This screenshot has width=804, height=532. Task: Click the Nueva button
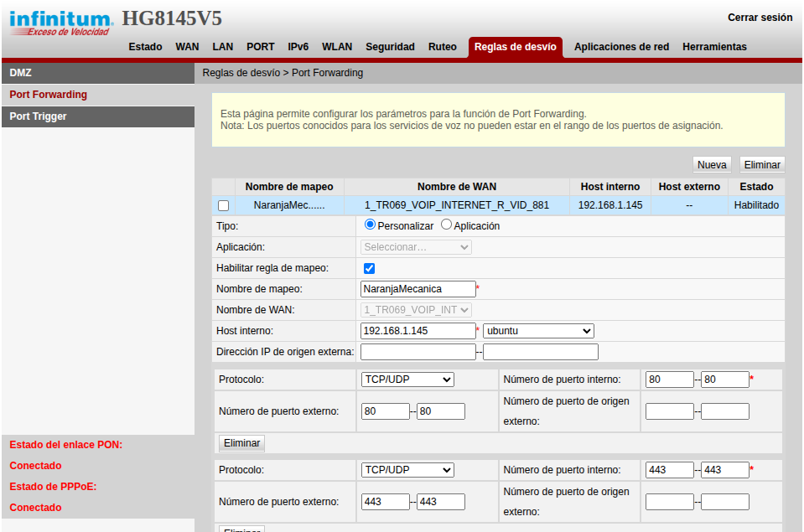coord(712,165)
